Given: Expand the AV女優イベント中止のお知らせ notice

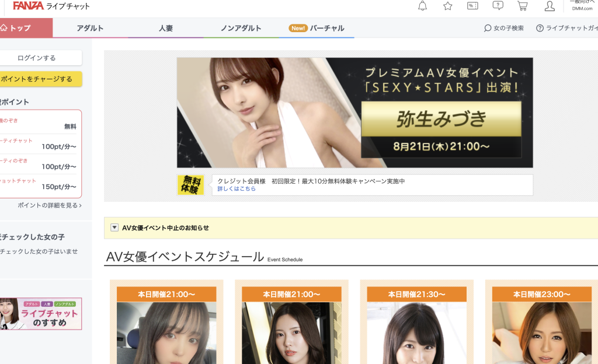Looking at the screenshot, I should [114, 228].
